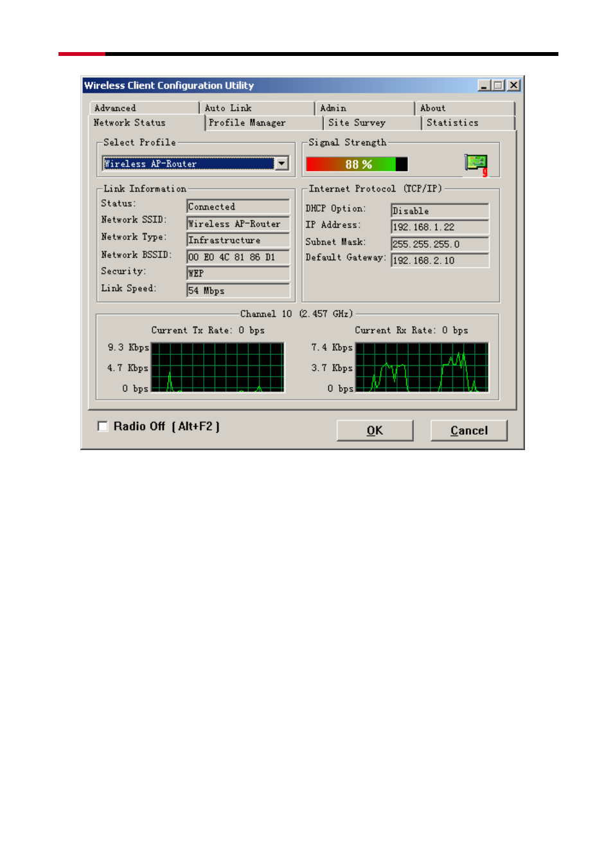Click the 'Internet Protocol (TCP/IP)' group label
Image resolution: width=613 pixels, height=868 pixels.
coord(375,188)
